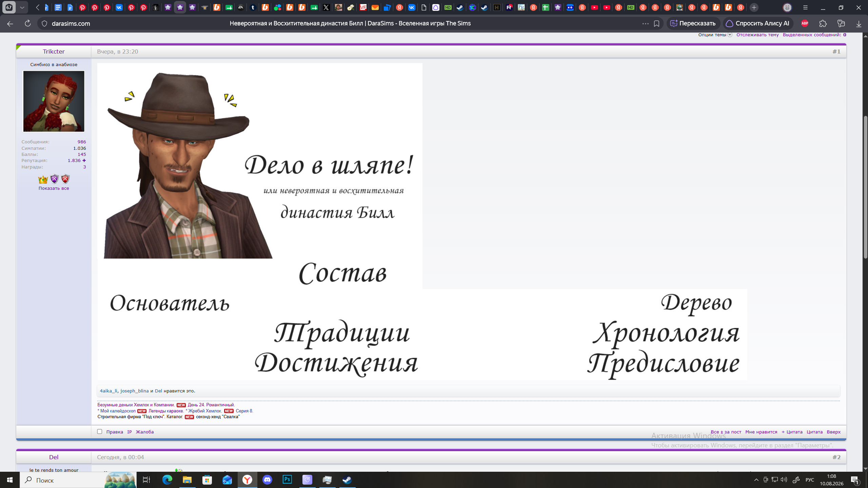Open the 67 tabs counter

click(9, 7)
